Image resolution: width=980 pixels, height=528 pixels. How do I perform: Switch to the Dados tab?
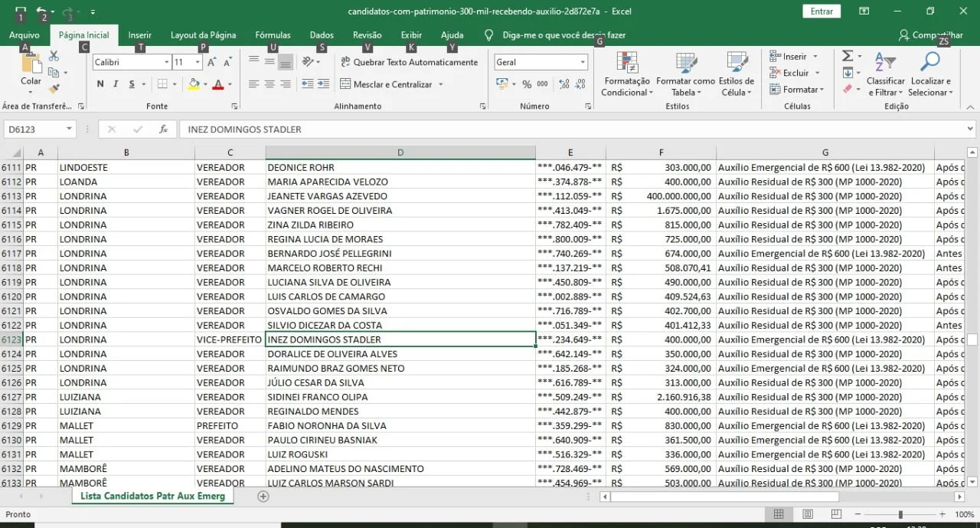point(322,35)
